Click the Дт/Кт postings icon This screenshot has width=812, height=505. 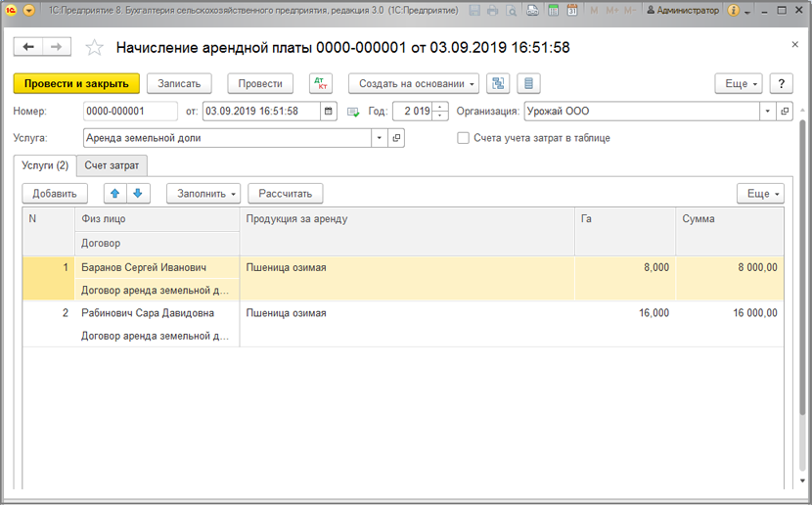click(x=321, y=83)
